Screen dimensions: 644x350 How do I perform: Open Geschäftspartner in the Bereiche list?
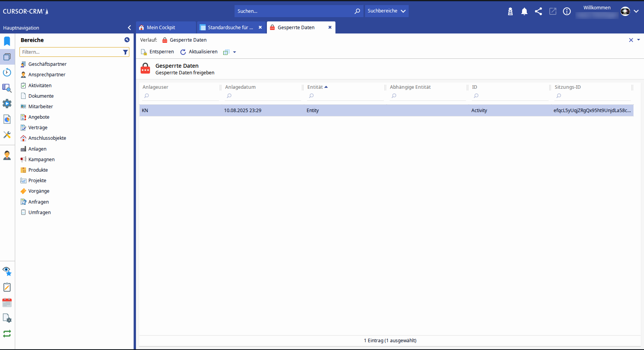[47, 64]
